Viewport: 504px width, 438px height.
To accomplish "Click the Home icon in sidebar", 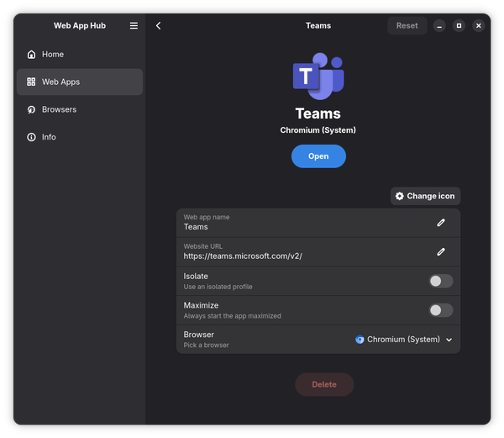I will point(31,55).
